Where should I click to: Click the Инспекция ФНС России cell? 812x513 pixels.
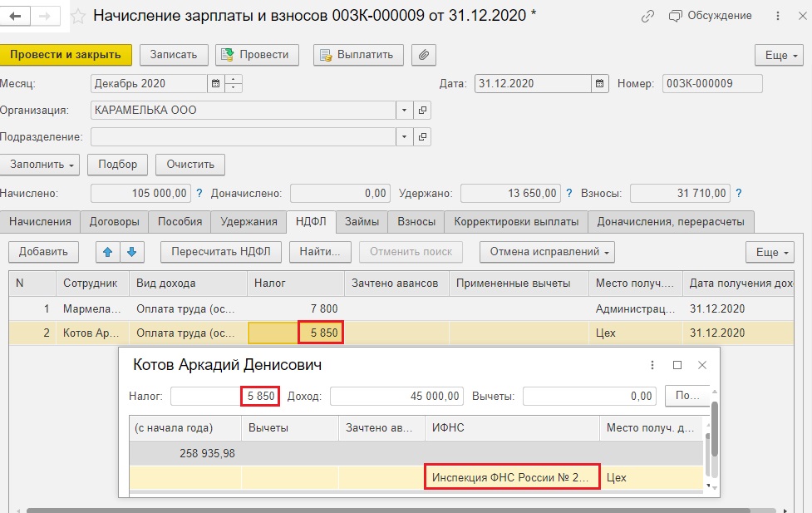(512, 477)
